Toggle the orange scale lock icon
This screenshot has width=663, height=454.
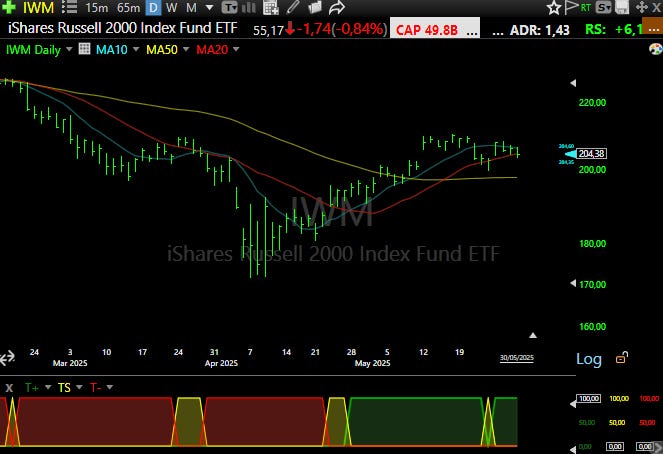pos(622,358)
